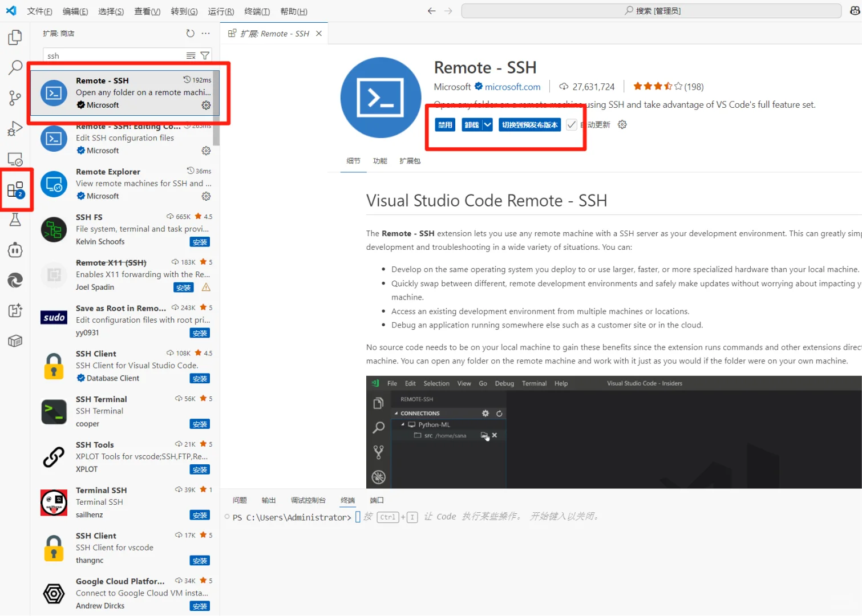This screenshot has width=862, height=616.
Task: Open the Search view from the activity bar
Action: point(15,67)
